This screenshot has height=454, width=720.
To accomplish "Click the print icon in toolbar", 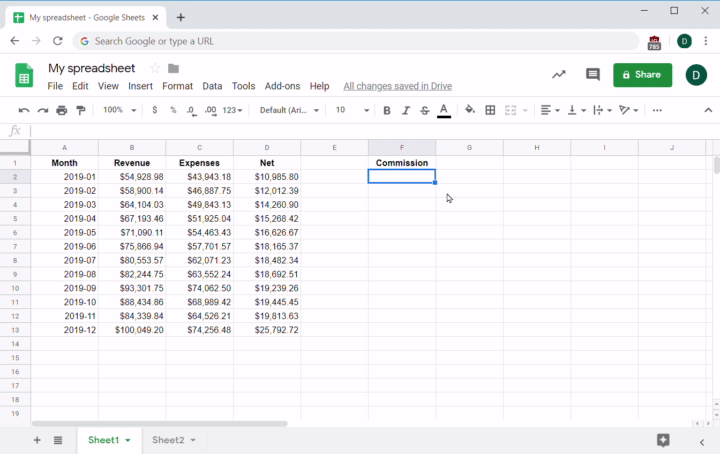I will pos(62,110).
